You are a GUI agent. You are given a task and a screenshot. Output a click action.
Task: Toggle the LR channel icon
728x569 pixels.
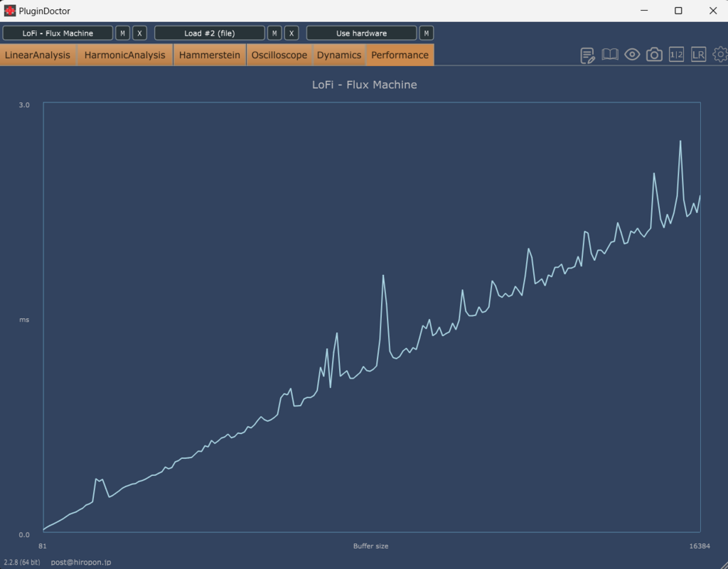698,55
